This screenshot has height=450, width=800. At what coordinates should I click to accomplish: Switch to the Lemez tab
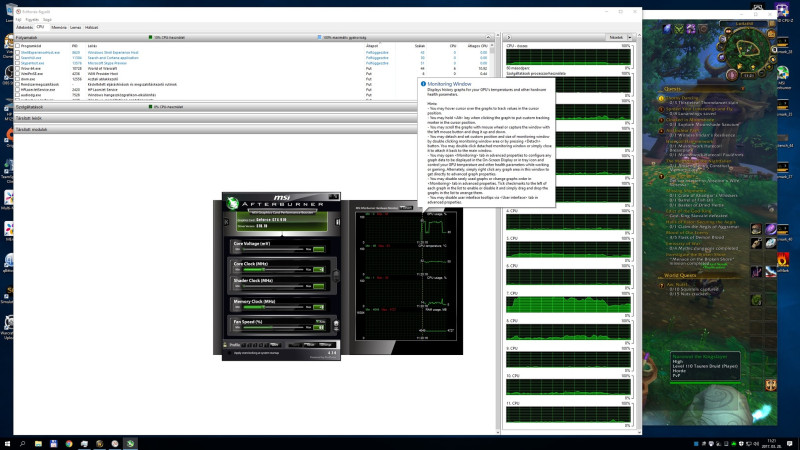(76, 27)
